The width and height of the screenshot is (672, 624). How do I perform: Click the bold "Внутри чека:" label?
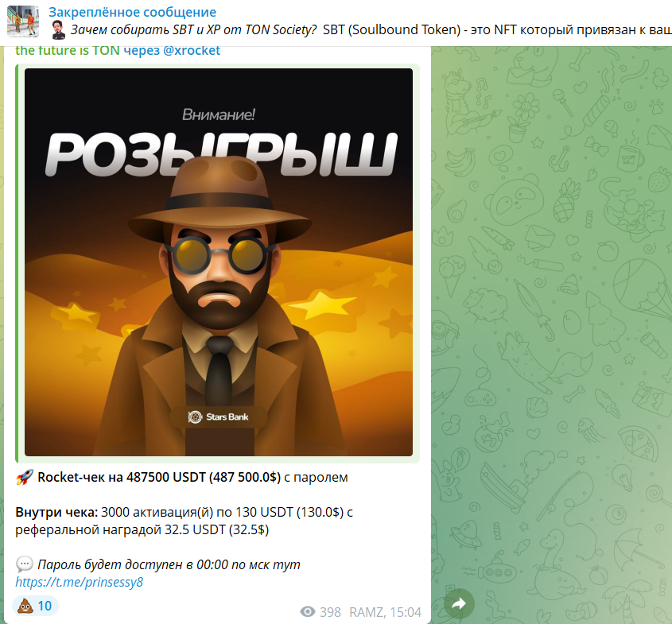pos(56,512)
